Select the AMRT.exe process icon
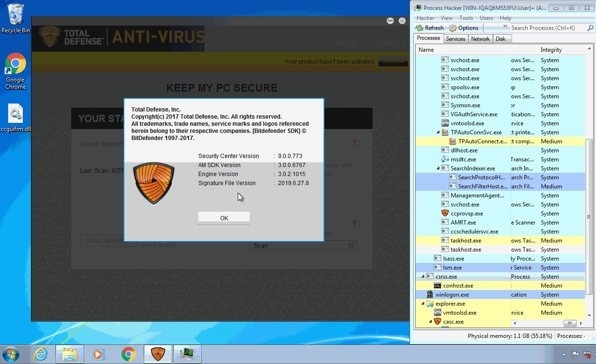 [445, 223]
